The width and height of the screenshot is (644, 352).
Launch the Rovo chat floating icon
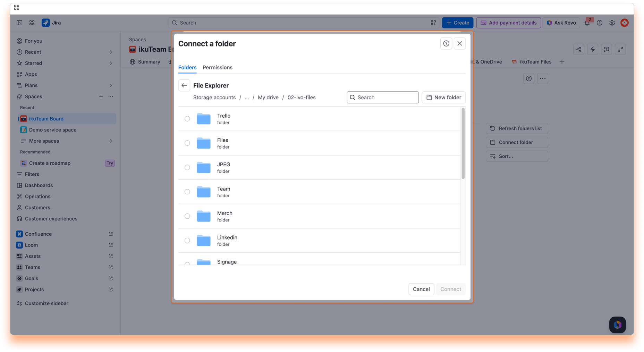pyautogui.click(x=618, y=325)
